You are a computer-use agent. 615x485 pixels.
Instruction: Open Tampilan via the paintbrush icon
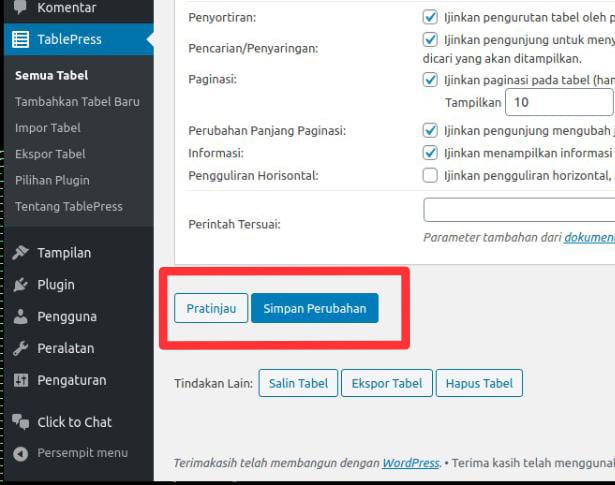point(20,253)
